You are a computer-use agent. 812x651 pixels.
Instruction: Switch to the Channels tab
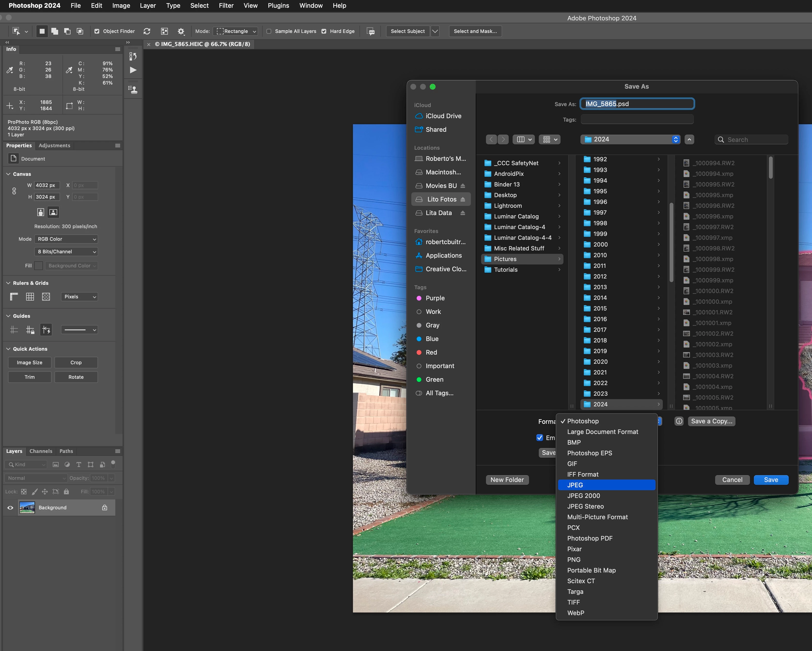(41, 451)
